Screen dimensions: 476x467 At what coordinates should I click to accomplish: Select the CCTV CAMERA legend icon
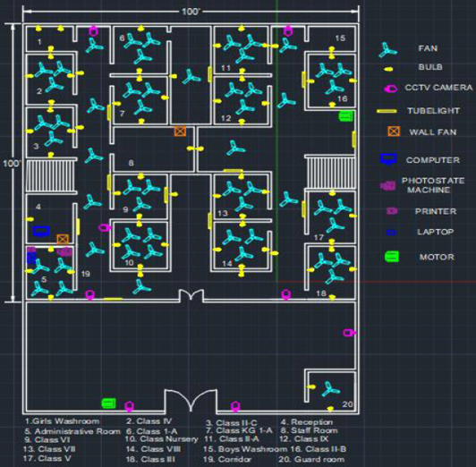click(x=391, y=89)
